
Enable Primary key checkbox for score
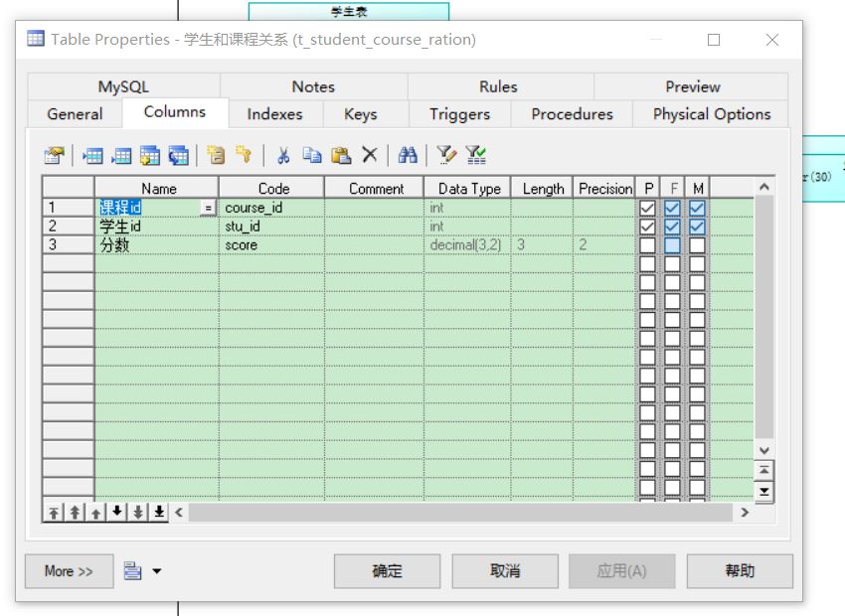point(647,245)
